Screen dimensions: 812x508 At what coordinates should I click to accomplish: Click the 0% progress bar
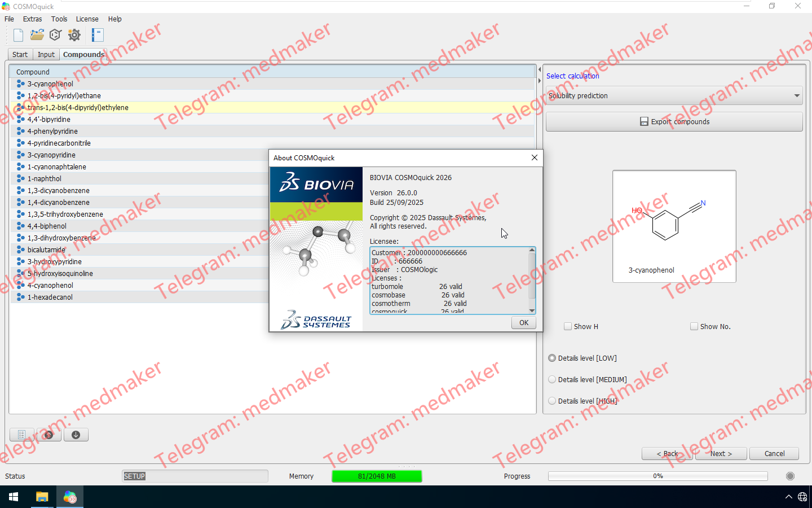[658, 476]
